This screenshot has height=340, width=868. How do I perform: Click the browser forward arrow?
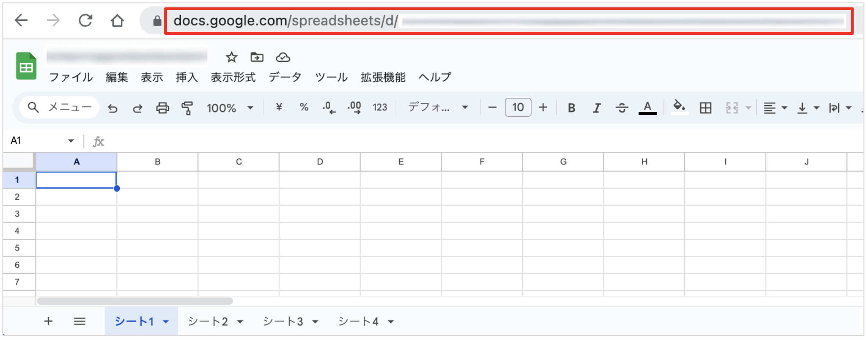(x=53, y=20)
